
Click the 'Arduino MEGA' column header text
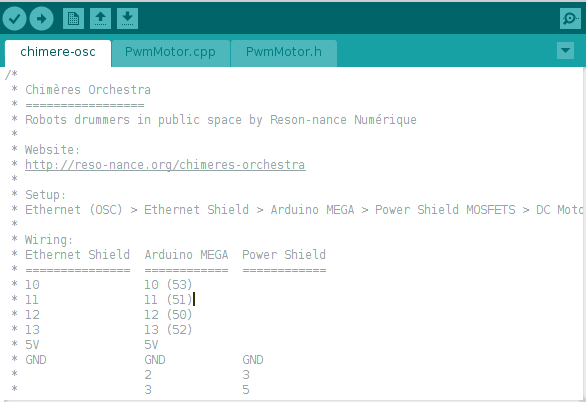click(186, 254)
